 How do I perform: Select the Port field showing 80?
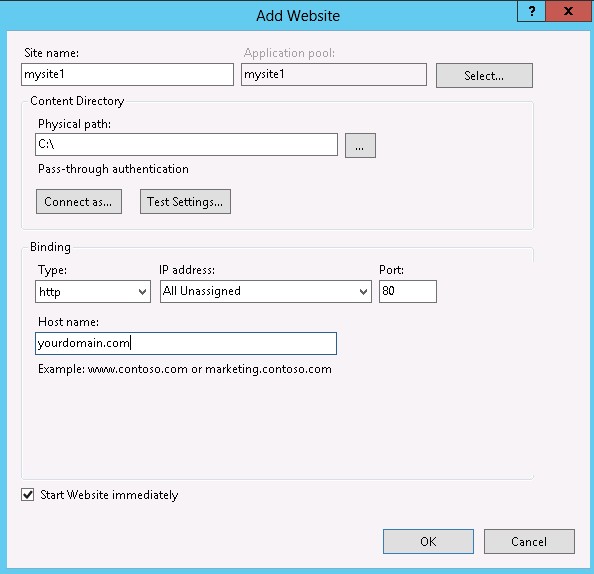[x=408, y=291]
